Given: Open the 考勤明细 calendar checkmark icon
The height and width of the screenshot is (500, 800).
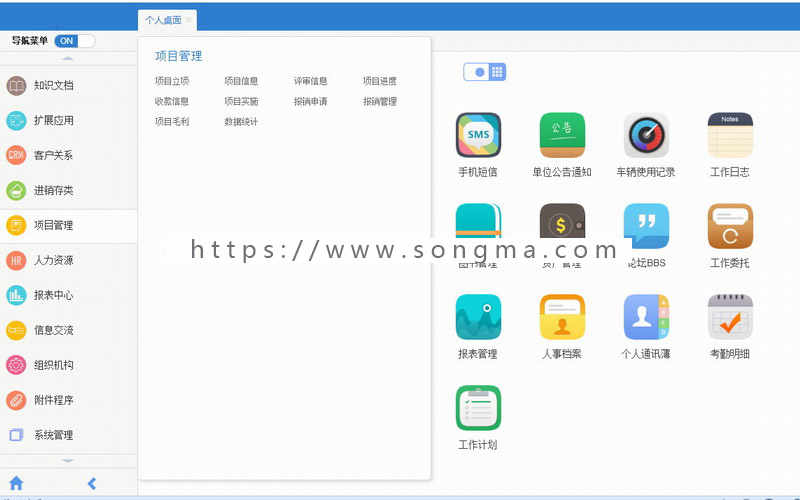Looking at the screenshot, I should (730, 317).
